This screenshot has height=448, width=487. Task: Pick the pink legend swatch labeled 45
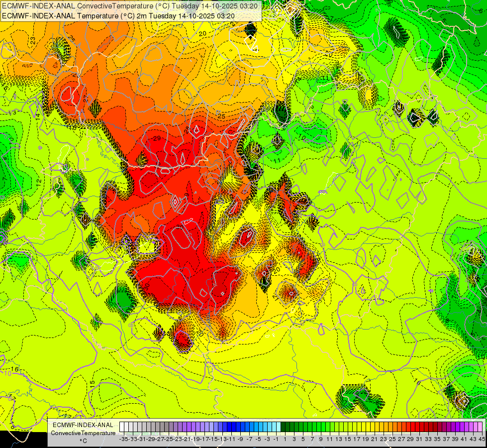[480, 427]
